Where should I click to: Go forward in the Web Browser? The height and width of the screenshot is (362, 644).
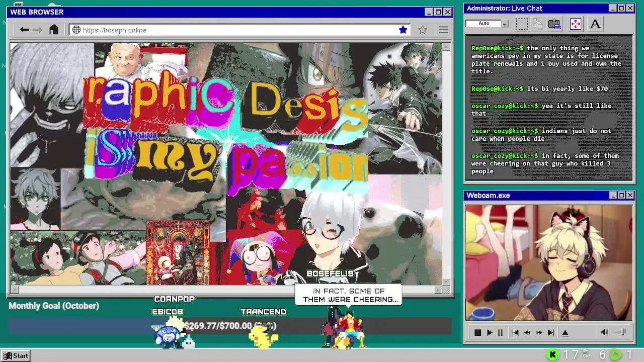coord(38,30)
